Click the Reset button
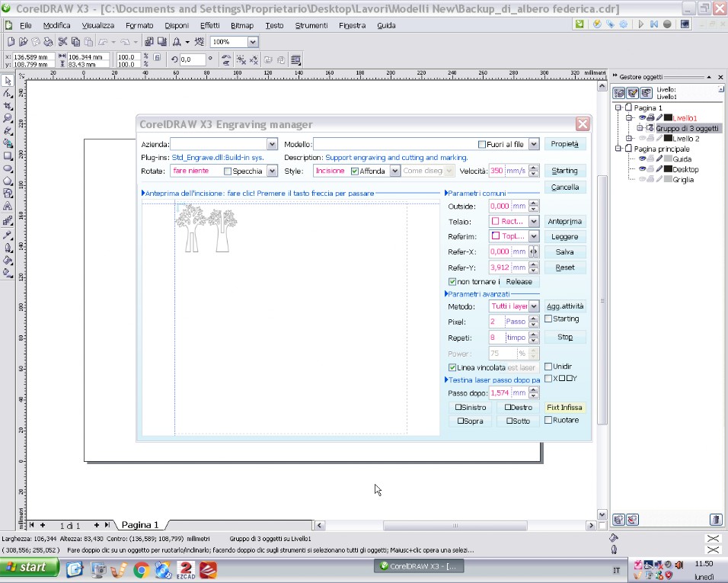The width and height of the screenshot is (728, 583). coord(564,267)
